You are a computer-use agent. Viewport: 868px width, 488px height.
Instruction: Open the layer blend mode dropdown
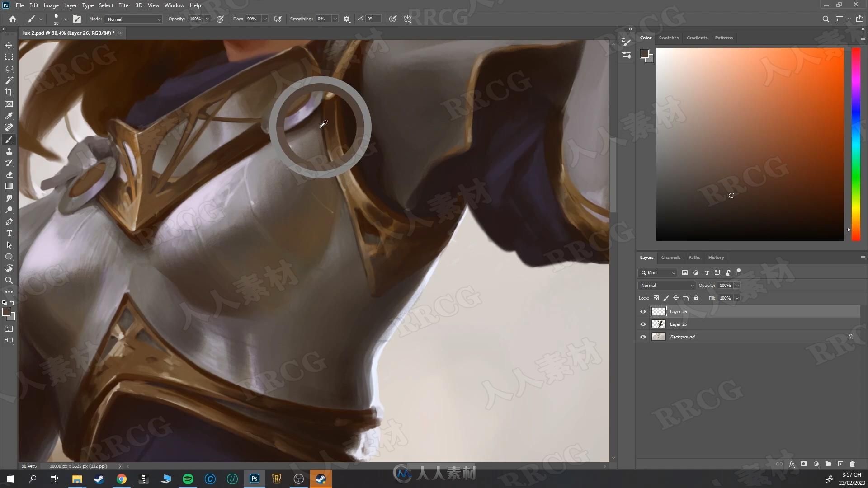click(x=666, y=285)
